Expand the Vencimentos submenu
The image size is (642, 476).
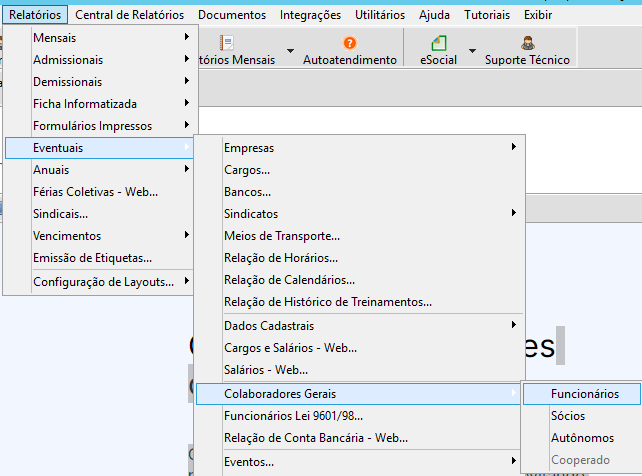click(x=99, y=236)
